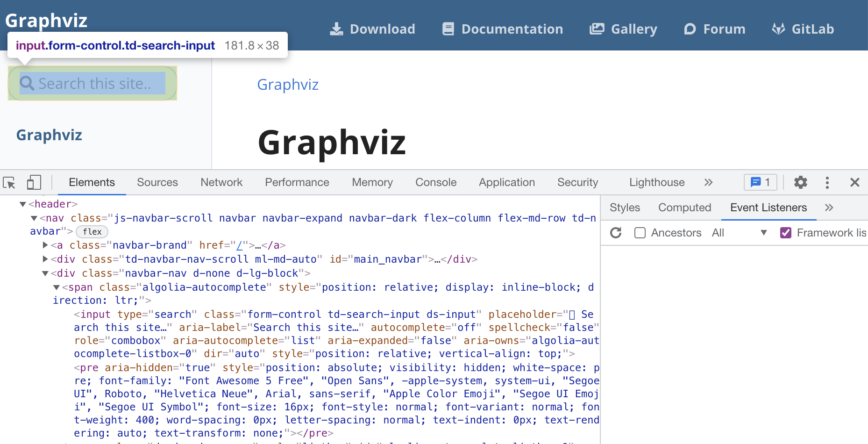Refresh the event listeners list
This screenshot has width=868, height=444.
point(616,233)
